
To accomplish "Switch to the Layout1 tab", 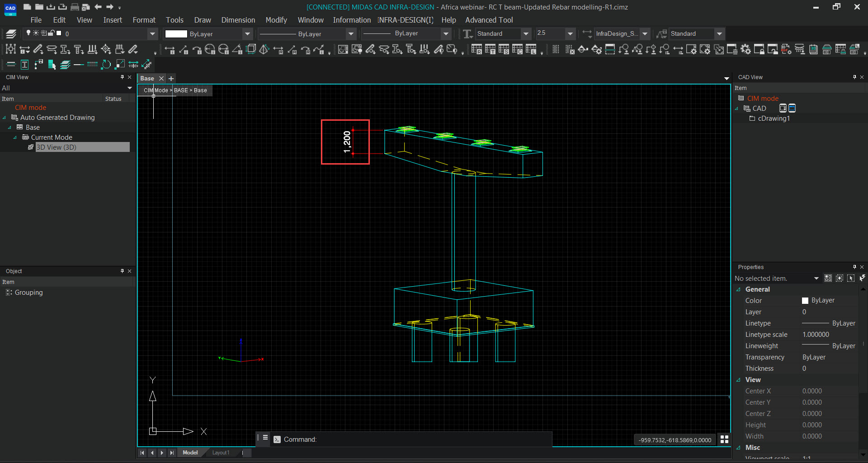I will (x=221, y=453).
